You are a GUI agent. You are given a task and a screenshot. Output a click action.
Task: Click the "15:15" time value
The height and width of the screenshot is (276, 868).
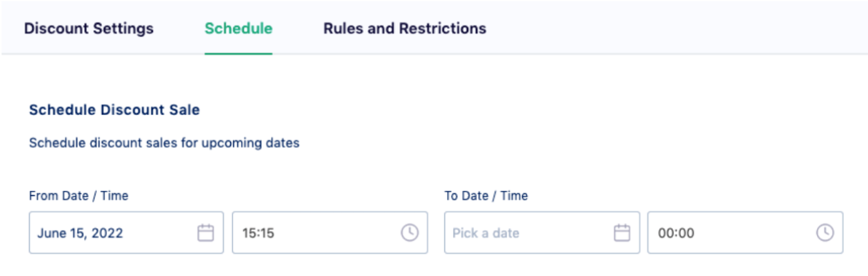click(x=259, y=234)
